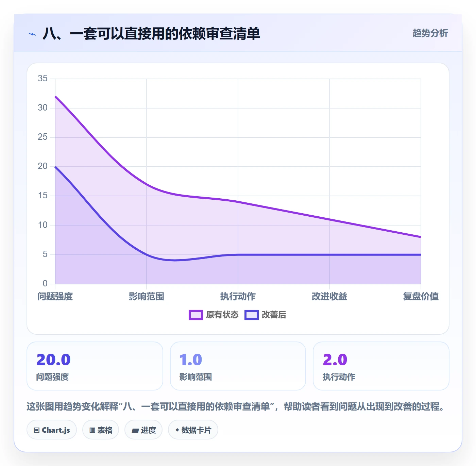
Task: Click the diamond icon on 数据卡片 tag
Action: pyautogui.click(x=177, y=430)
